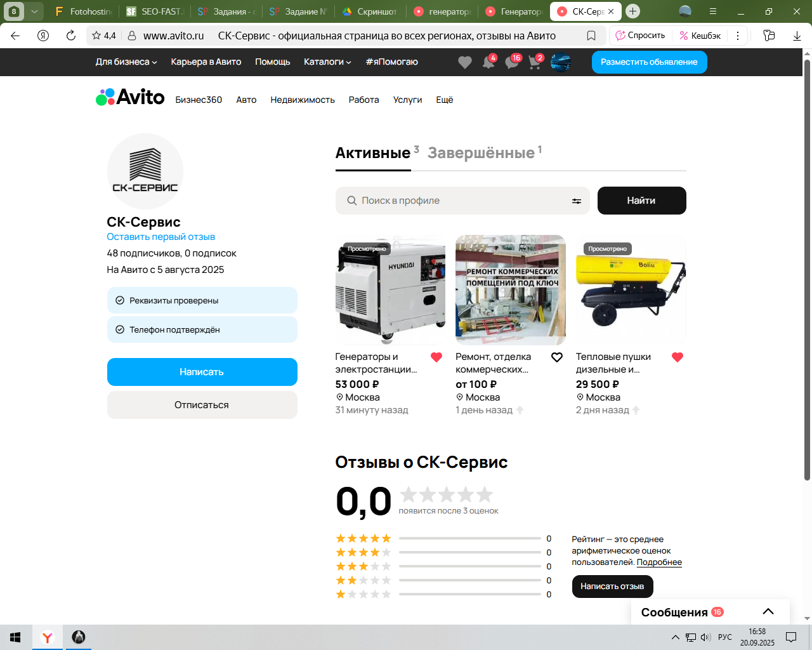
Task: Click Оставить первый отзыв link
Action: 160,237
